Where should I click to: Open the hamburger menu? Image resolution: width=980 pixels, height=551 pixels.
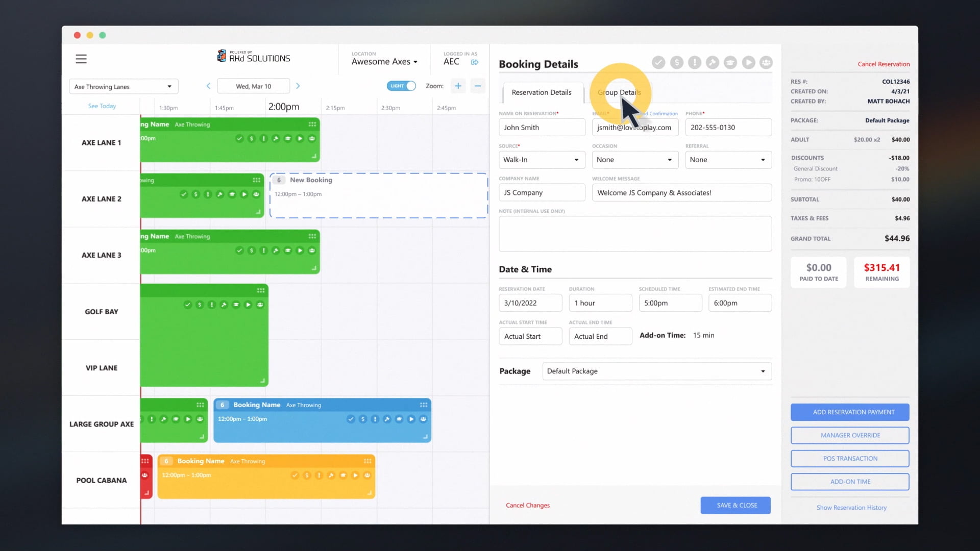[81, 59]
